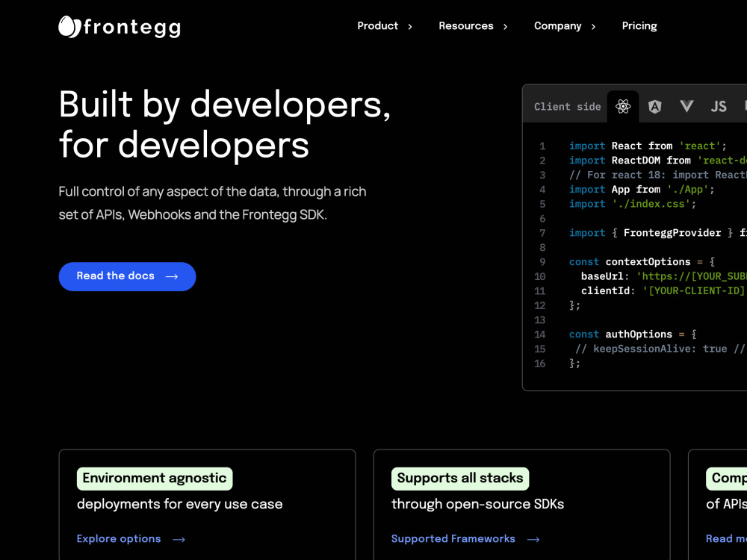Viewport: 747px width, 560px height.
Task: Click the 'Full control of any aspect' paragraph
Action: (212, 203)
